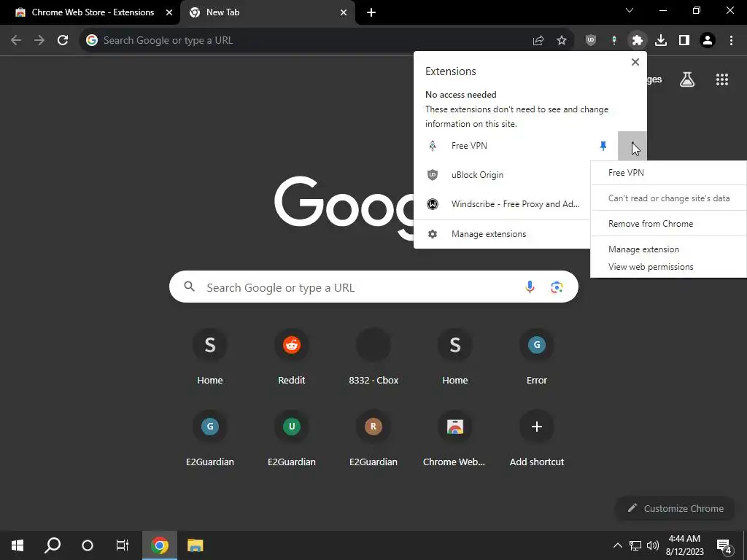Click the share page icon

(x=538, y=41)
